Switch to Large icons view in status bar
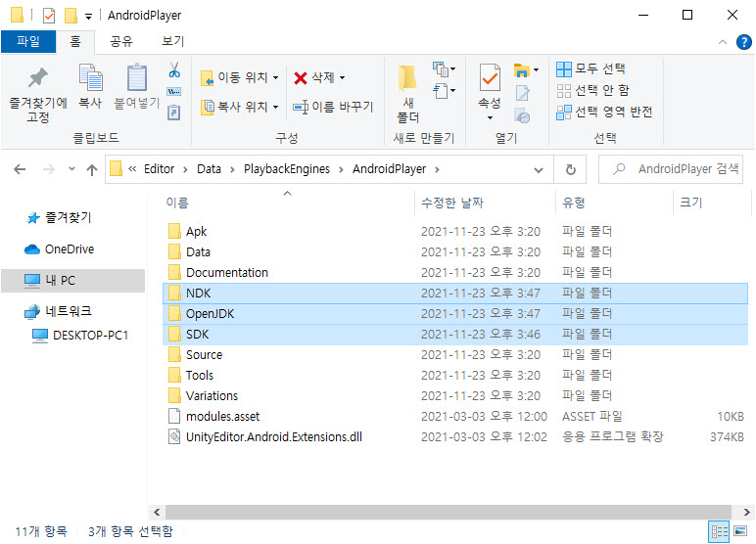Image resolution: width=756 pixels, height=544 pixels. [740, 531]
